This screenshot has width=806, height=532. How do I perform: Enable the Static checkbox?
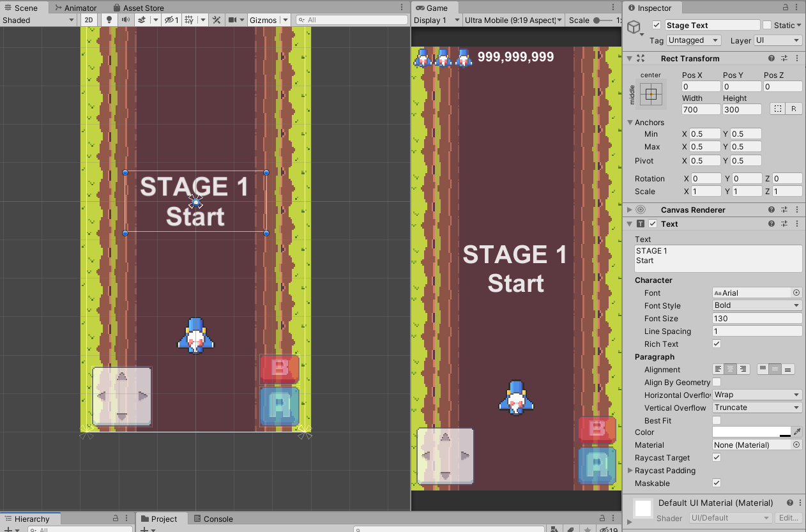(x=767, y=25)
